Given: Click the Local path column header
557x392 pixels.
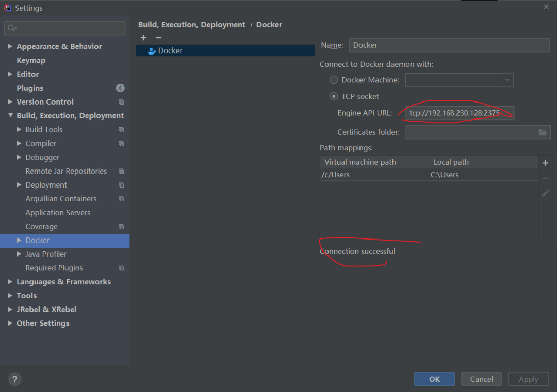Looking at the screenshot, I should coord(483,162).
